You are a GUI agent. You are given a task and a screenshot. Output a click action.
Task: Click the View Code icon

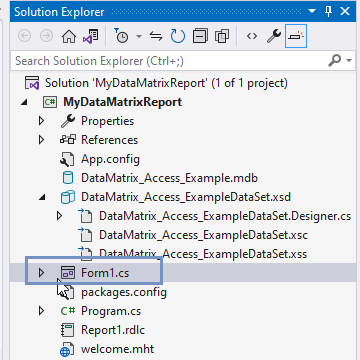(252, 36)
